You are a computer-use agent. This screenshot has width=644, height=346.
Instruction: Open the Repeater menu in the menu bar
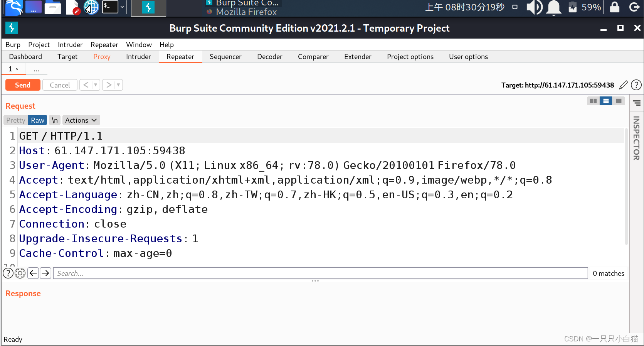(104, 45)
